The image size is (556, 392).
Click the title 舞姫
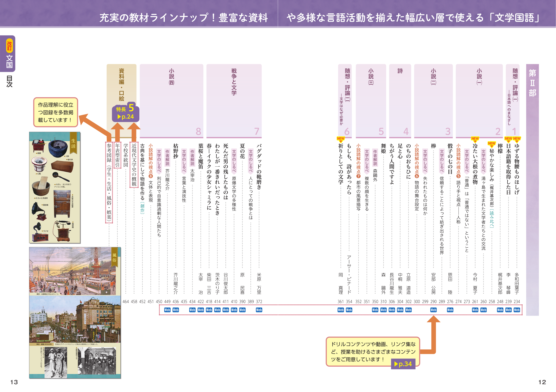pos(383,148)
